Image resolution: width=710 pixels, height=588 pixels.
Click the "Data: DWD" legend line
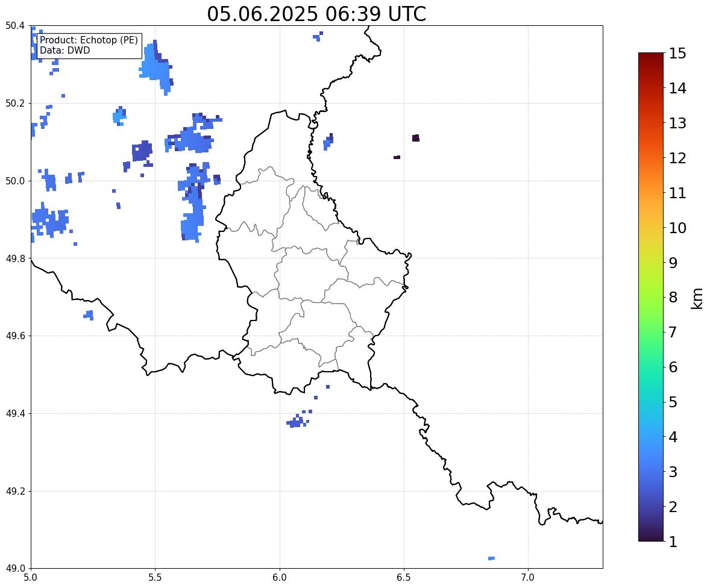click(x=64, y=50)
